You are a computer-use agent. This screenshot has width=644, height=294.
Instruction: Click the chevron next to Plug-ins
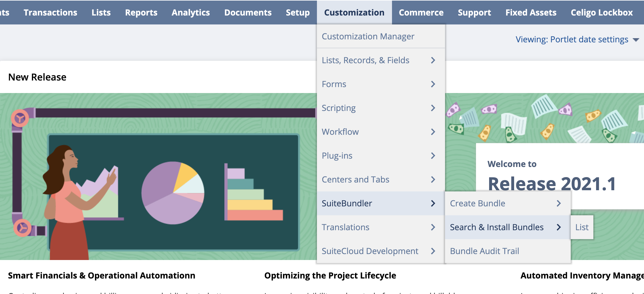pyautogui.click(x=433, y=156)
